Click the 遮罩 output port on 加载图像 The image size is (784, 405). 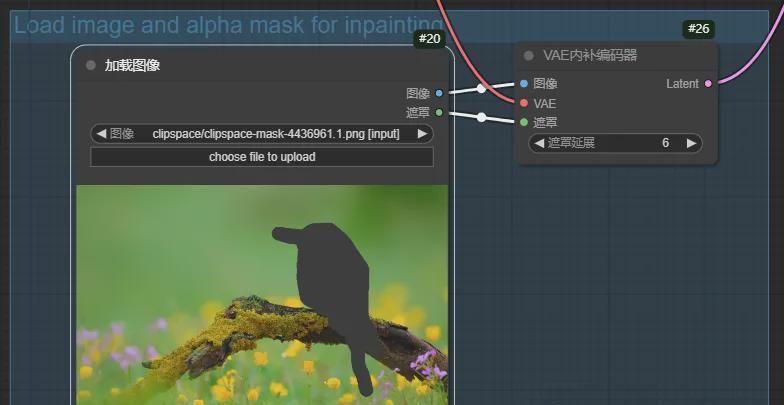coord(439,112)
